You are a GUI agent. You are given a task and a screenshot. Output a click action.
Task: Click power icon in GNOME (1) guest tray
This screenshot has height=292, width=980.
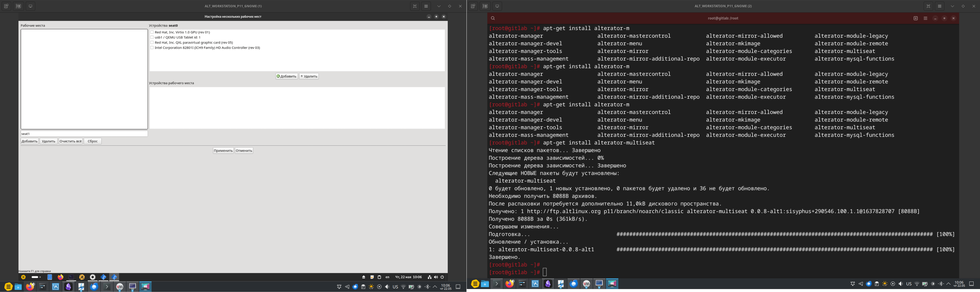[442, 277]
